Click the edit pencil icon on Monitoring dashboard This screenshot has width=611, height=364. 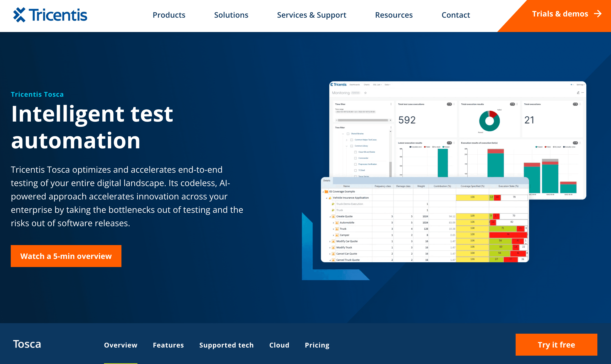coord(578,93)
